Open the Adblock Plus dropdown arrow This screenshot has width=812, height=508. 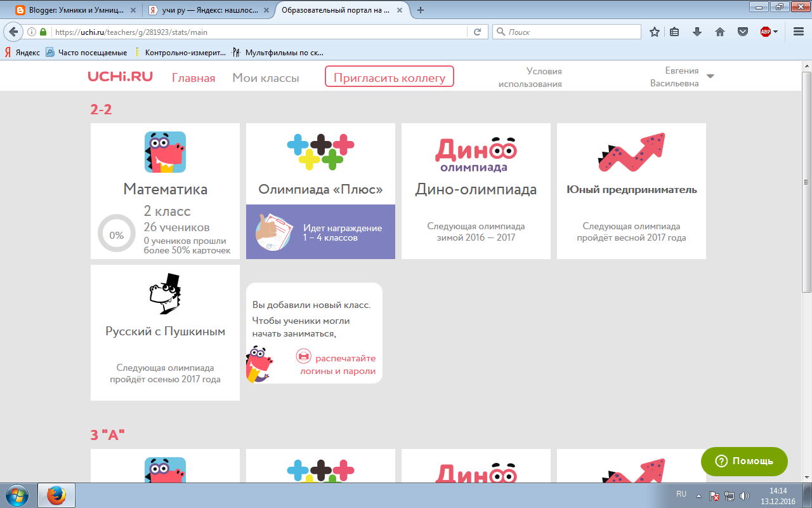(x=775, y=32)
